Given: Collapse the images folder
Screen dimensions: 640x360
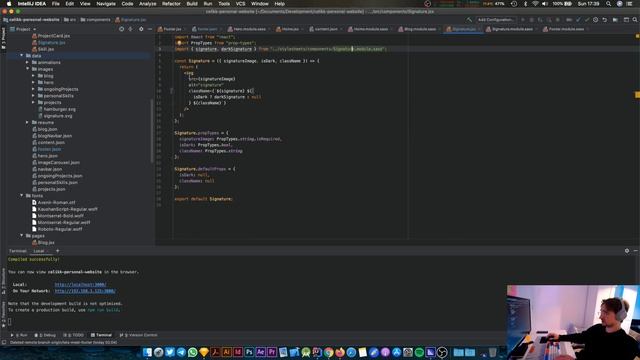Looking at the screenshot, I should click(27, 69).
